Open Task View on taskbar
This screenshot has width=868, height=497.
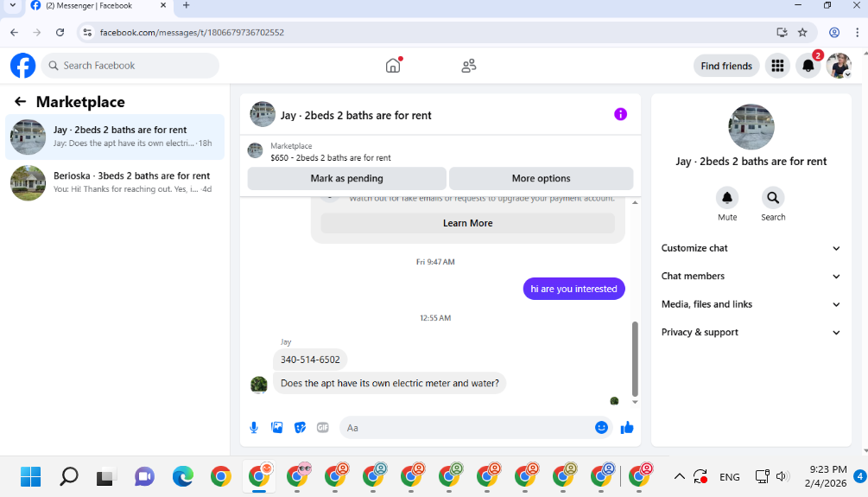click(105, 476)
